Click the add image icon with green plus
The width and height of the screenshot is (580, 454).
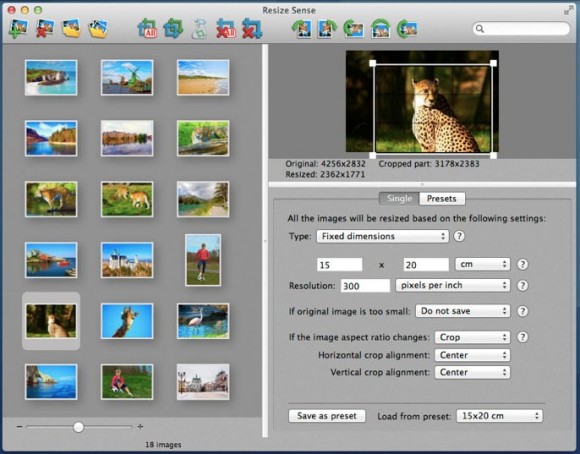[18, 28]
